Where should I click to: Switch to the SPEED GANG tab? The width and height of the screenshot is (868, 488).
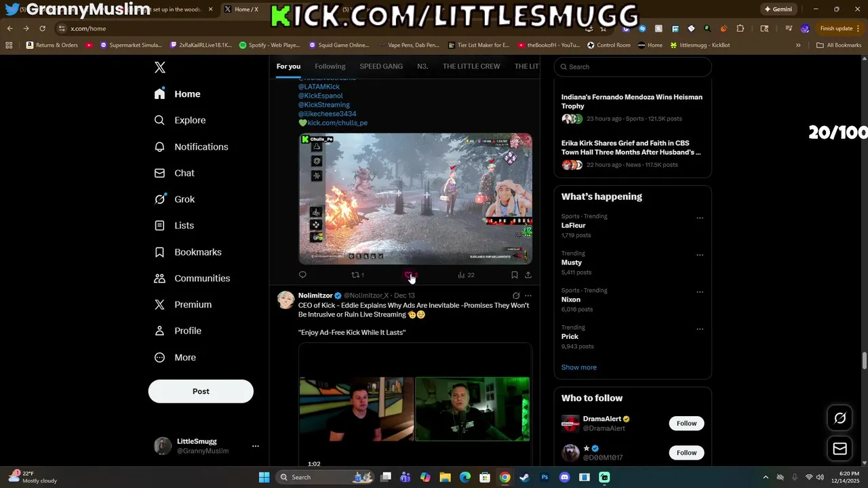[x=381, y=66]
